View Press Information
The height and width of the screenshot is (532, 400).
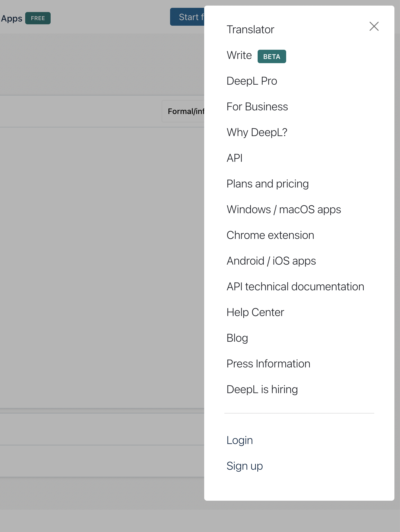pos(268,364)
